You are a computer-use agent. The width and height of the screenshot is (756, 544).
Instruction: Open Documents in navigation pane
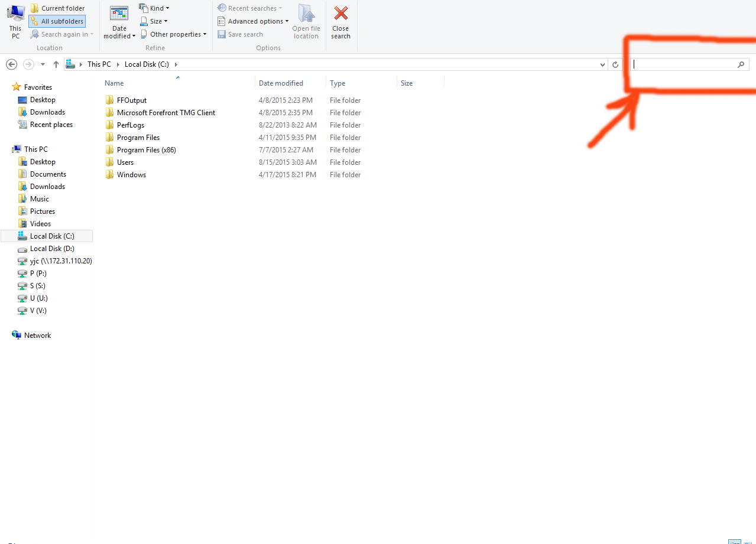[48, 174]
